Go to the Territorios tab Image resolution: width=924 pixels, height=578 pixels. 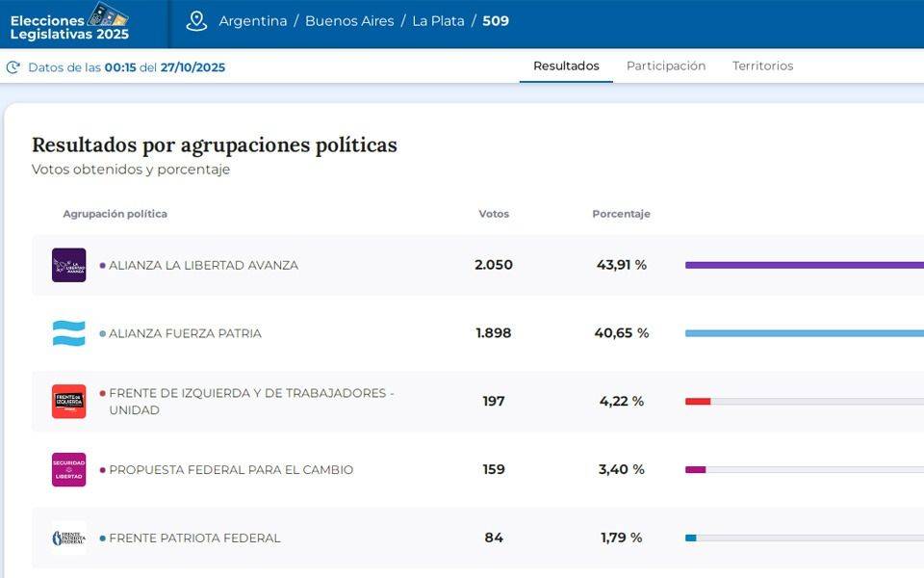[762, 66]
